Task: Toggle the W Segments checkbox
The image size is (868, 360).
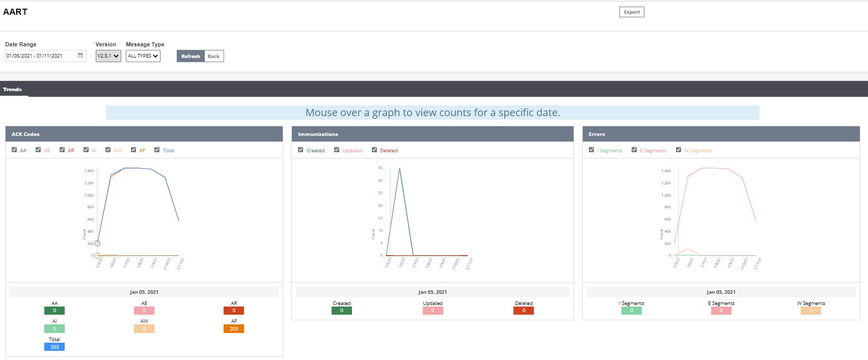Action: click(679, 150)
